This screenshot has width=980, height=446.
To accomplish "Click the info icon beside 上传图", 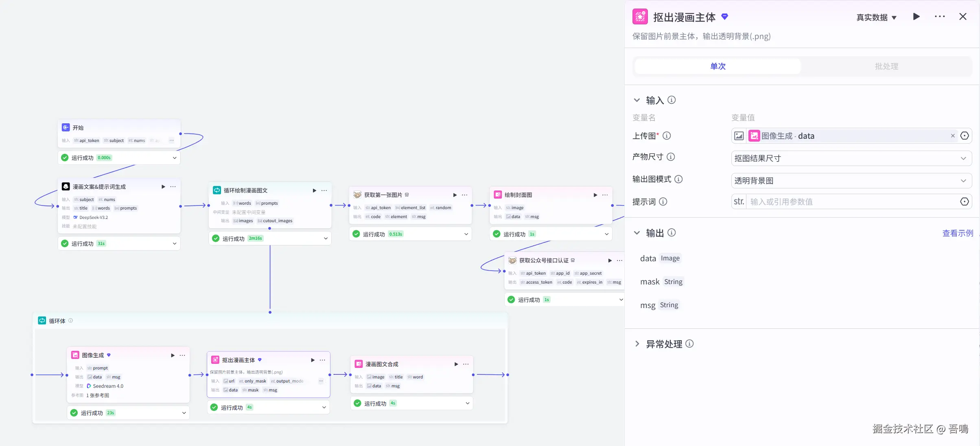I will pyautogui.click(x=667, y=136).
